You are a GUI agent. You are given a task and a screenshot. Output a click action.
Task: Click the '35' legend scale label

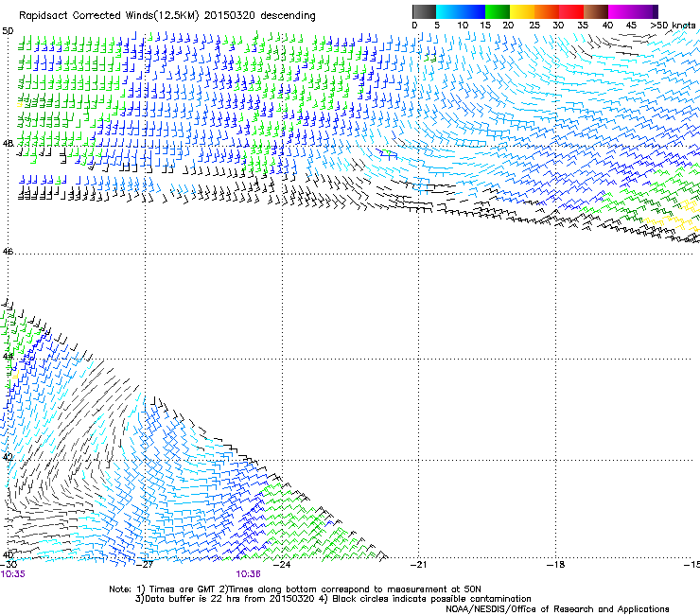point(583,26)
